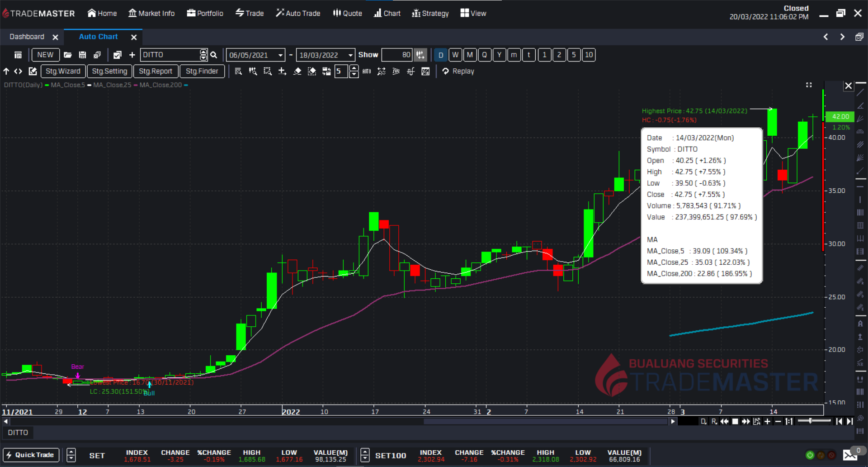Open the Portfolio menu
868x467 pixels.
tap(205, 13)
